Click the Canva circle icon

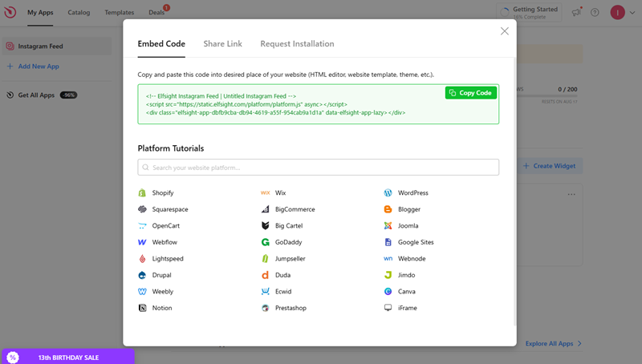388,291
